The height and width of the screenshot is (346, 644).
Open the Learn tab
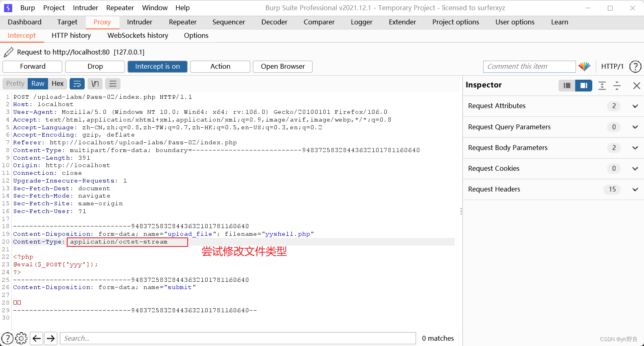[x=560, y=22]
